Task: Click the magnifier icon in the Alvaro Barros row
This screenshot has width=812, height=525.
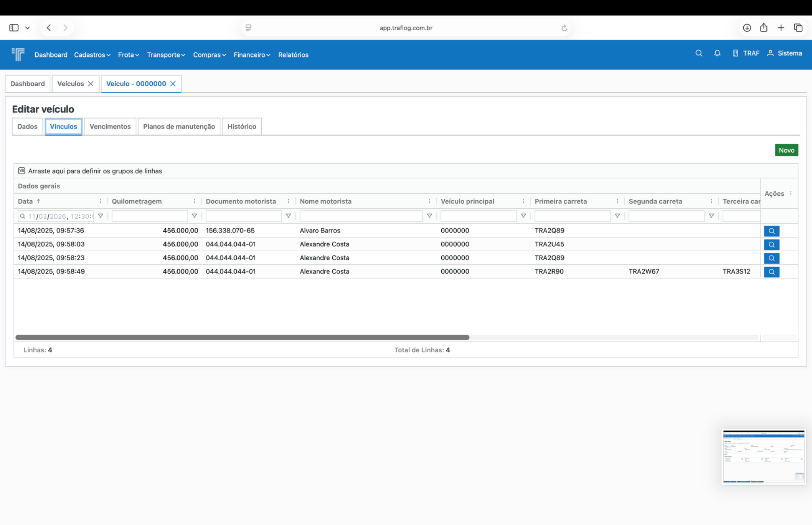Action: click(771, 231)
